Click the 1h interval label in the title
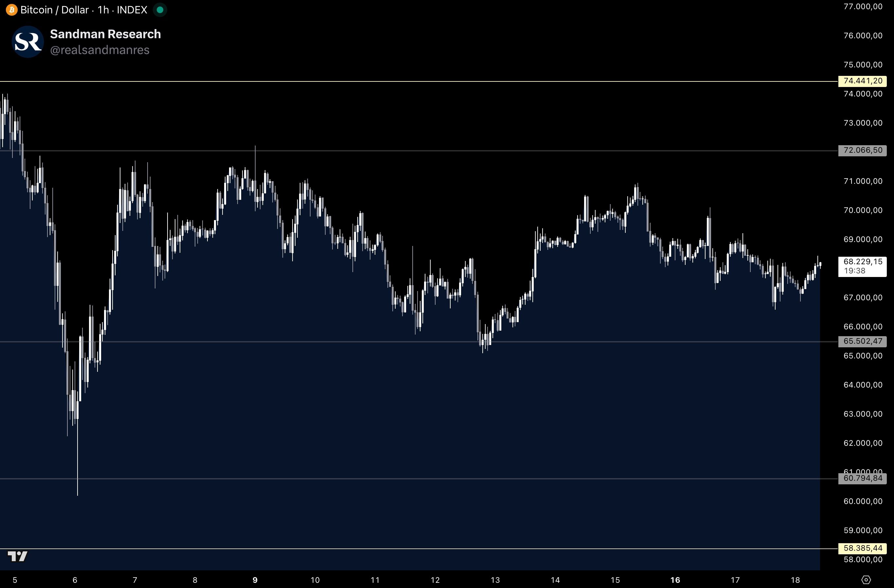The width and height of the screenshot is (894, 588). pyautogui.click(x=103, y=10)
